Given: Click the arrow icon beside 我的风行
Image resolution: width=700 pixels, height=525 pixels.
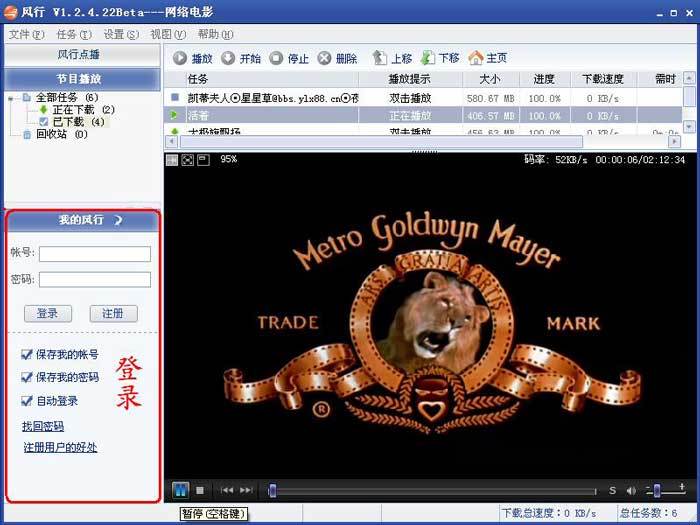Looking at the screenshot, I should coord(118,220).
